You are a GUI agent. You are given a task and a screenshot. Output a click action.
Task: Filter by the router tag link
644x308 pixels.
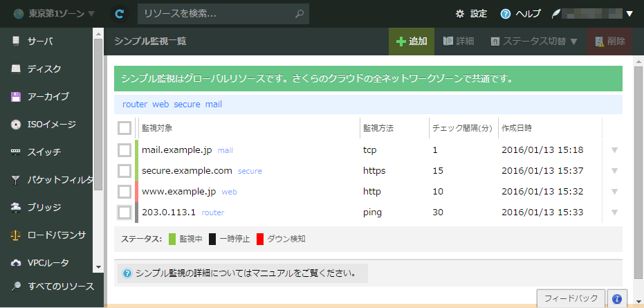tap(134, 105)
